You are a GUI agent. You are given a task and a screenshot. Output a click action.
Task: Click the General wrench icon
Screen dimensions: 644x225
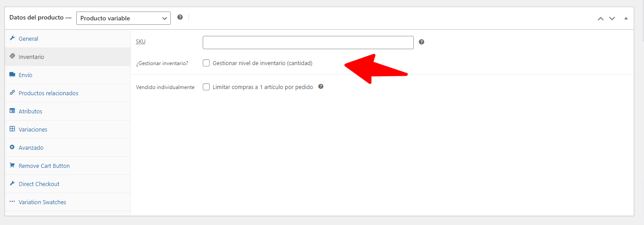click(12, 39)
